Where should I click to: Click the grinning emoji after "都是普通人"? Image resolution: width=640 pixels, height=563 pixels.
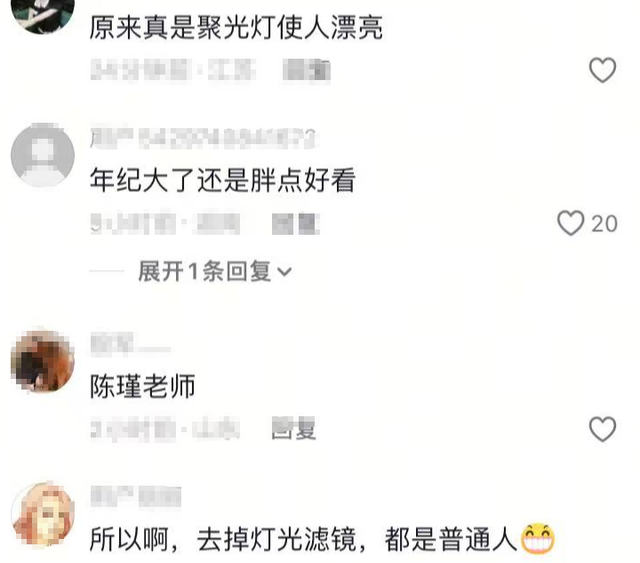point(538,539)
